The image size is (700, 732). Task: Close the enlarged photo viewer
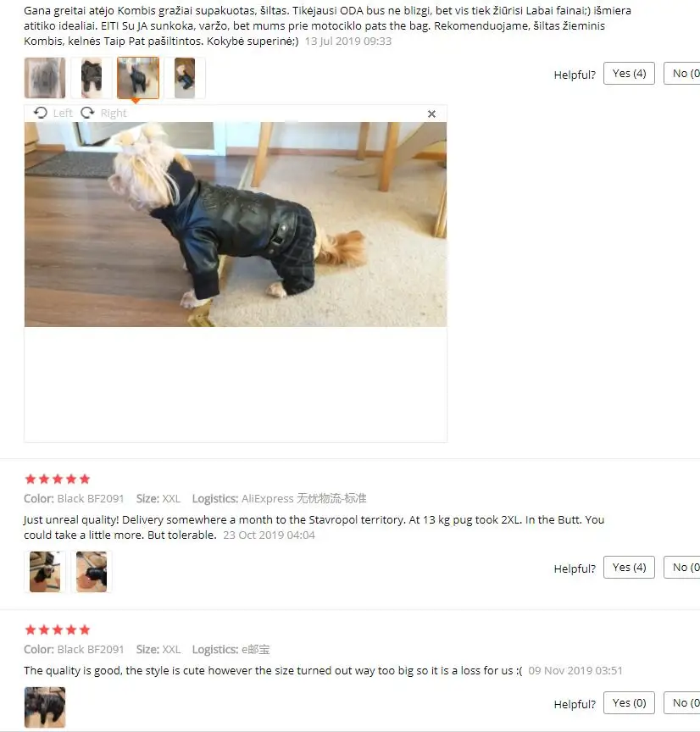tap(431, 114)
